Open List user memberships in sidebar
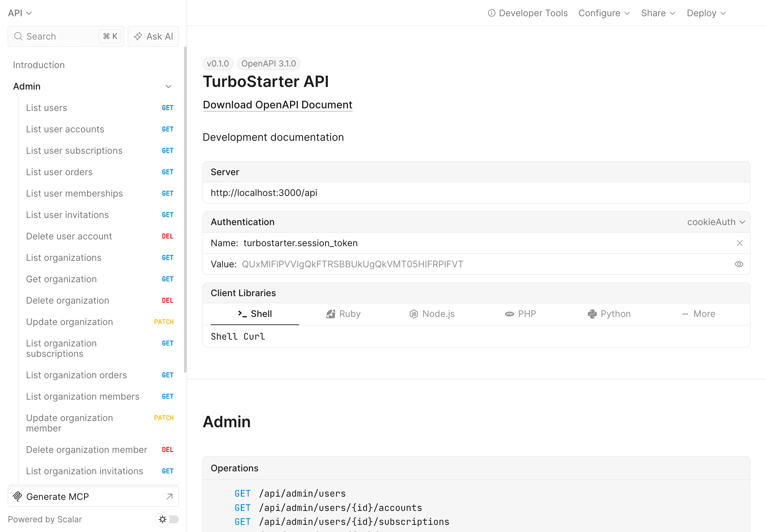 pos(99,194)
